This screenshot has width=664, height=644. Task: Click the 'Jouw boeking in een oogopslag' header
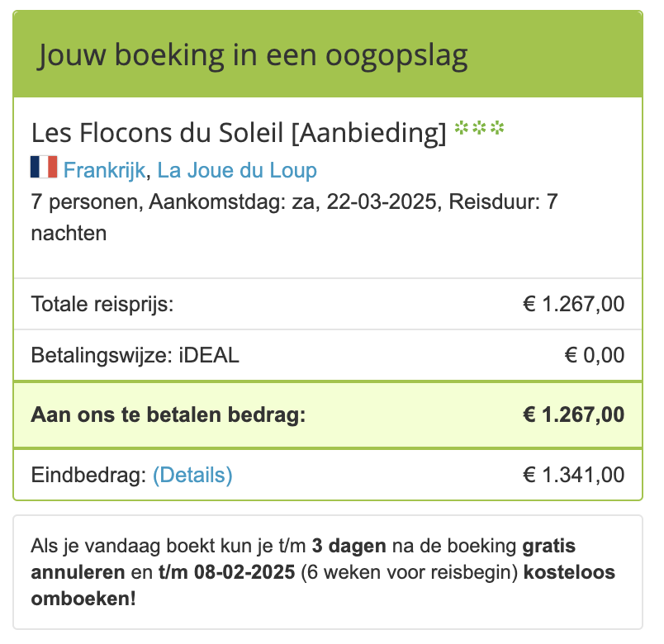253,56
